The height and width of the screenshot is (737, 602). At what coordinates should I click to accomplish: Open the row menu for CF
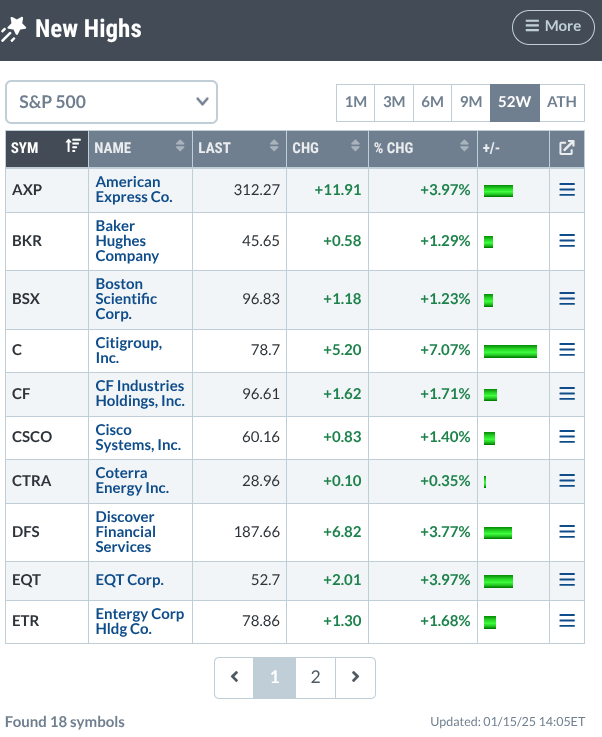coord(567,393)
